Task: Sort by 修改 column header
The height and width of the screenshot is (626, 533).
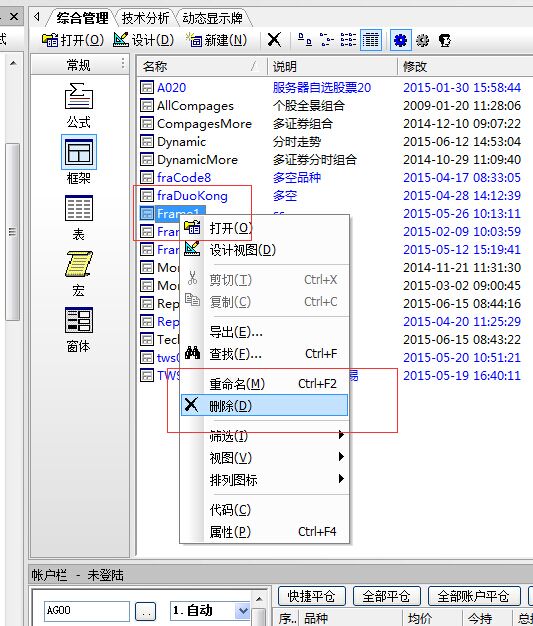Action: tap(465, 66)
